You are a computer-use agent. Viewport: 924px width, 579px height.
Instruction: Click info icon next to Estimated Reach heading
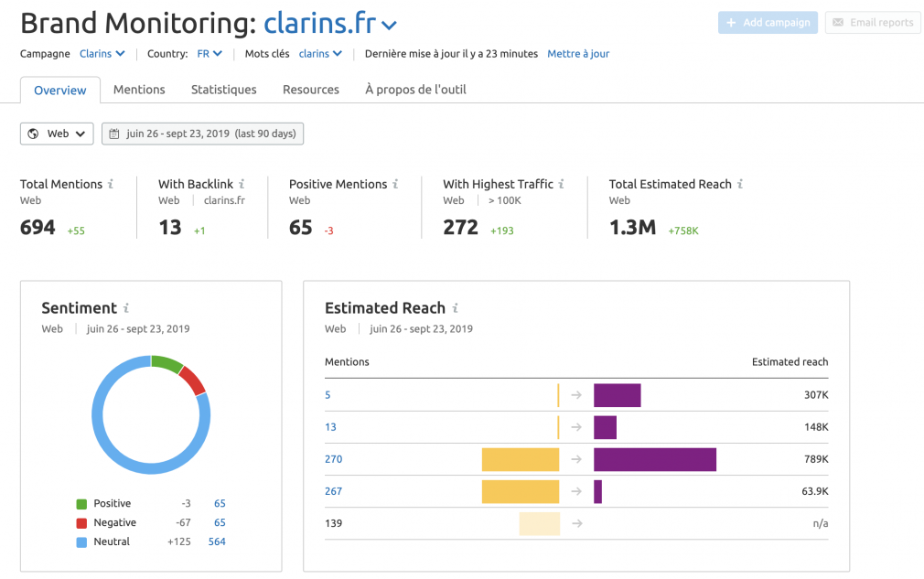pyautogui.click(x=455, y=308)
